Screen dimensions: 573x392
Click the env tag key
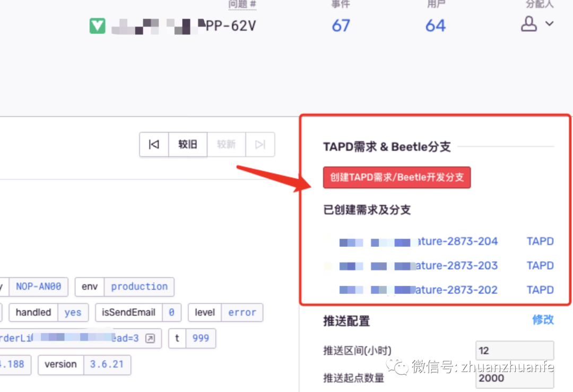pos(90,287)
